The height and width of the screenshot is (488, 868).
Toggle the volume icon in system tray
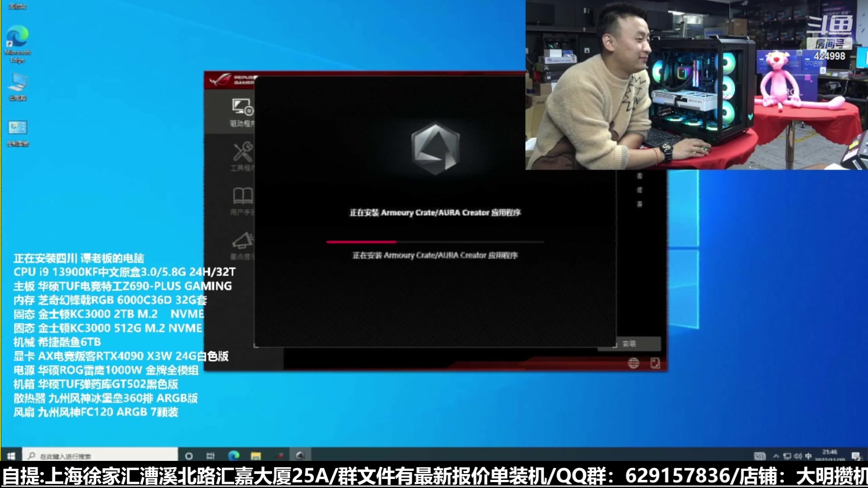[798, 456]
